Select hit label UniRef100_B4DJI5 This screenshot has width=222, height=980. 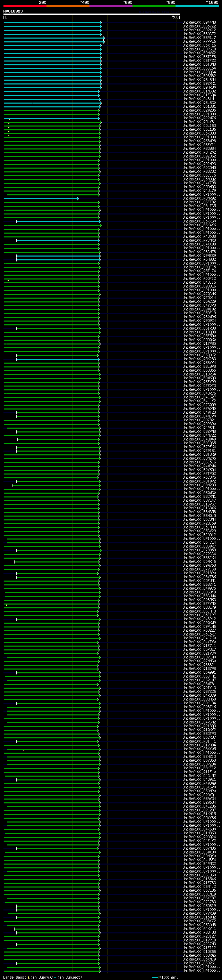pyautogui.click(x=199, y=282)
